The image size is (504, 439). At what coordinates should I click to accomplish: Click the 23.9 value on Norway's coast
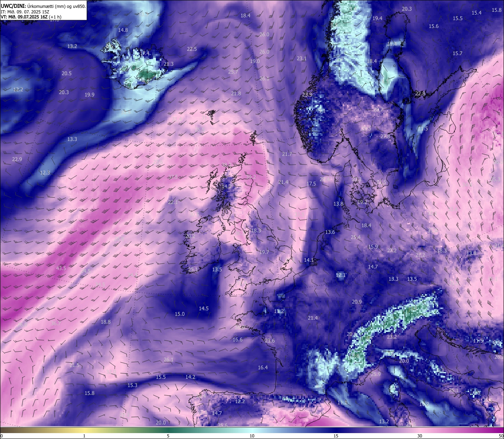point(307,94)
